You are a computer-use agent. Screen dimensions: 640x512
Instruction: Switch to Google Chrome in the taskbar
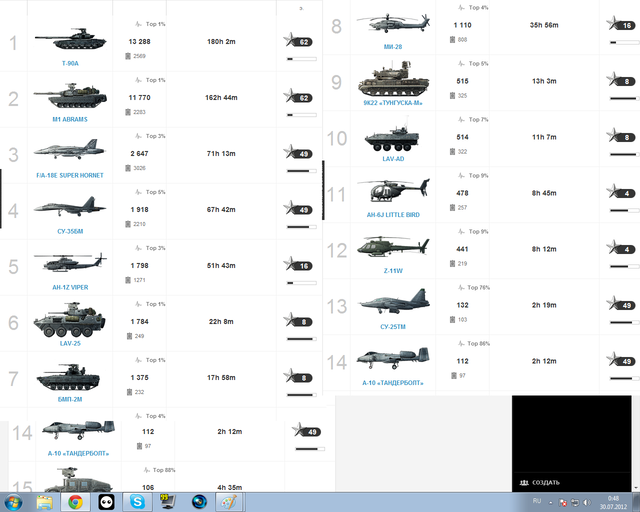75,502
